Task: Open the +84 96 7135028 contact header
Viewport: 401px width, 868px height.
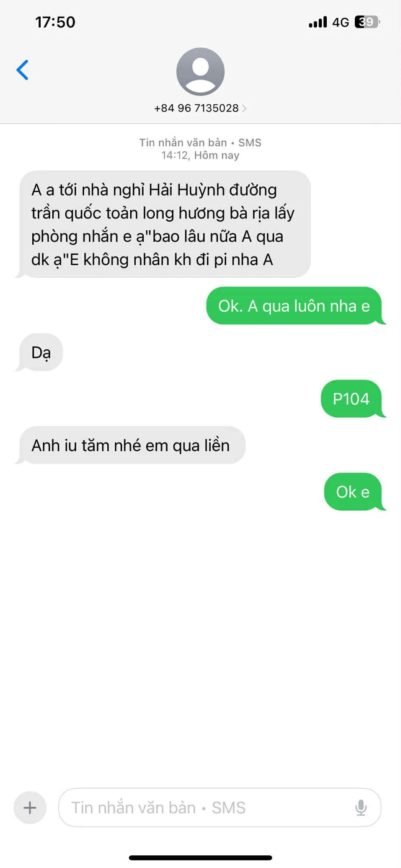Action: coord(200,108)
